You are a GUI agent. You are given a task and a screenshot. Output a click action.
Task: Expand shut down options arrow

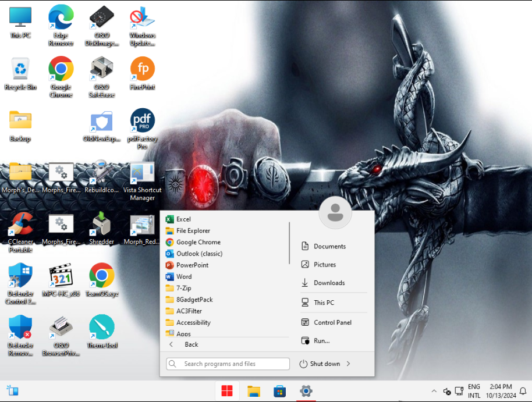pyautogui.click(x=349, y=364)
